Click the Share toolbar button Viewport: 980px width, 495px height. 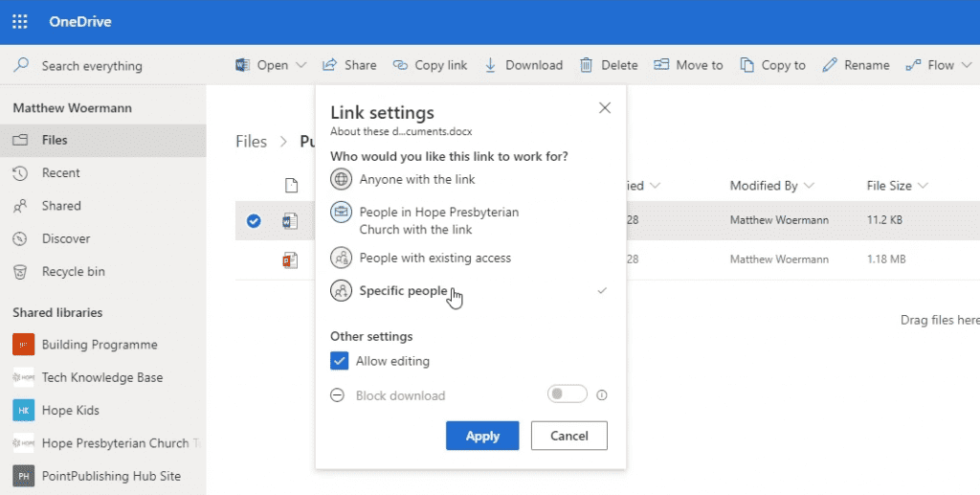coord(349,65)
